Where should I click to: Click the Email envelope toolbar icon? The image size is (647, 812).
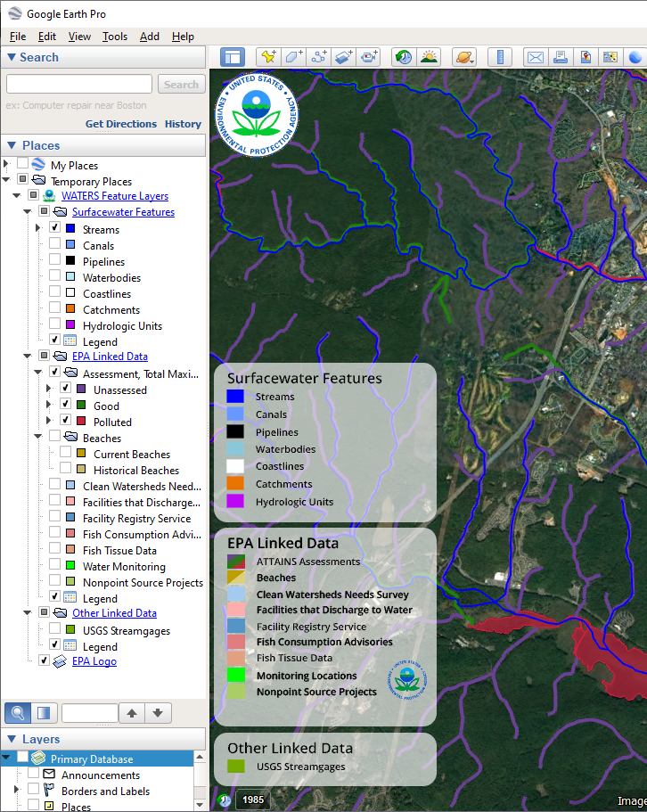536,57
